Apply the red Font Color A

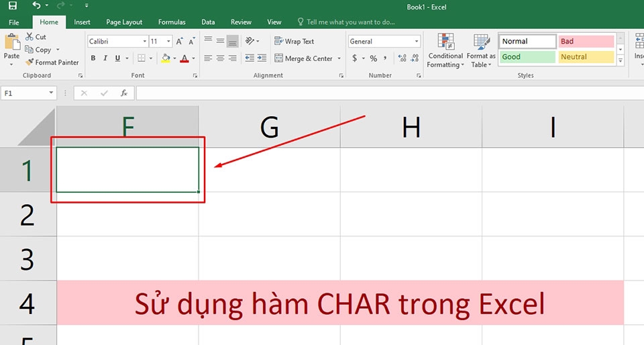pos(184,58)
